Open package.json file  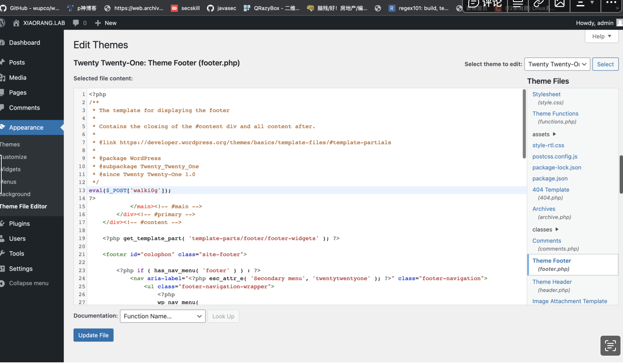coord(550,179)
